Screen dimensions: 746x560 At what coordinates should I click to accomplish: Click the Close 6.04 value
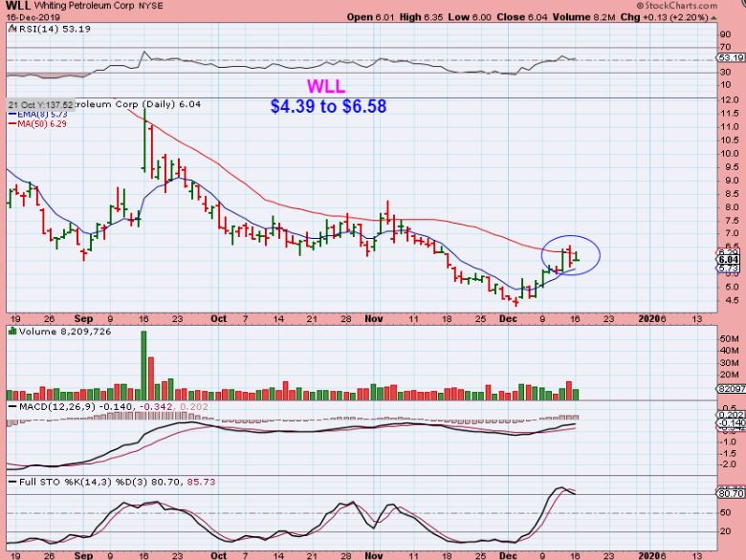(x=522, y=17)
